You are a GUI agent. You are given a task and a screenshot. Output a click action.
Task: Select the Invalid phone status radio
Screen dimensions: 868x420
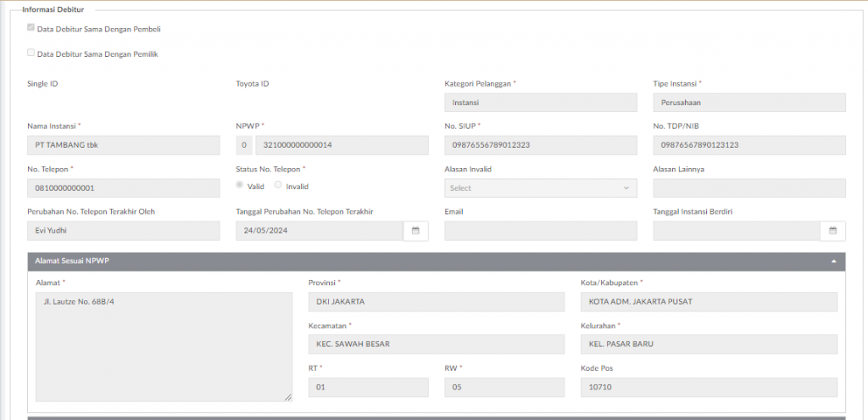pos(278,186)
